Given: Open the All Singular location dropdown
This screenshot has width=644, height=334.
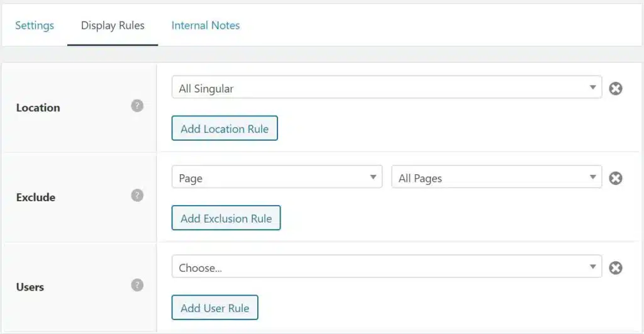Looking at the screenshot, I should click(x=387, y=87).
